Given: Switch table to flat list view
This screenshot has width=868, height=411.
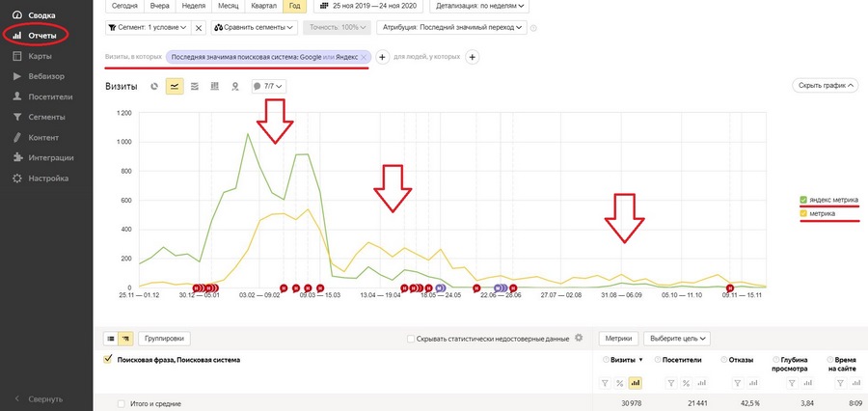Looking at the screenshot, I should [x=111, y=339].
